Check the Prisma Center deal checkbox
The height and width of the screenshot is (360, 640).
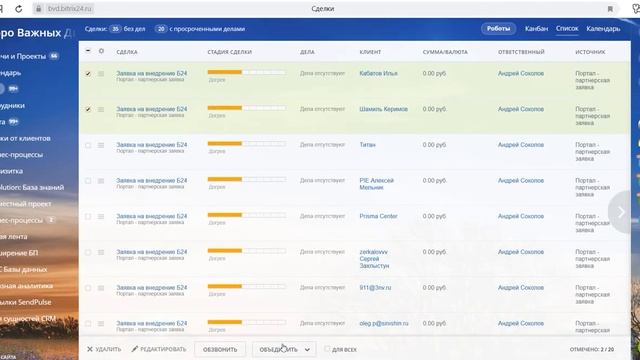[x=88, y=216]
